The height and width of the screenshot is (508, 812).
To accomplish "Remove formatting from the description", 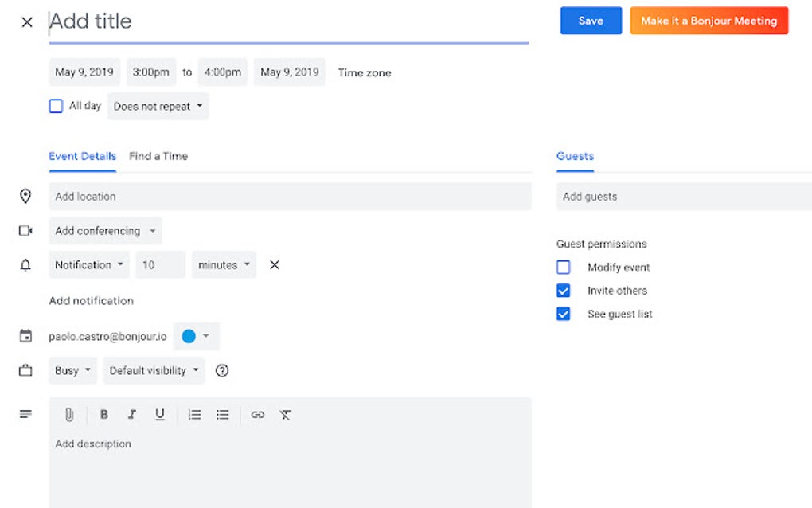I will (285, 414).
